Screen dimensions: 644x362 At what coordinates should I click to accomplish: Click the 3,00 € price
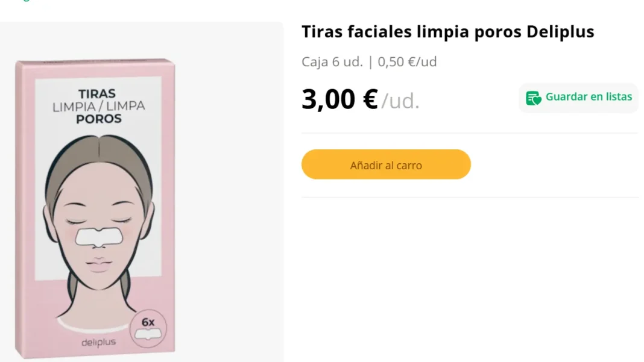[339, 99]
